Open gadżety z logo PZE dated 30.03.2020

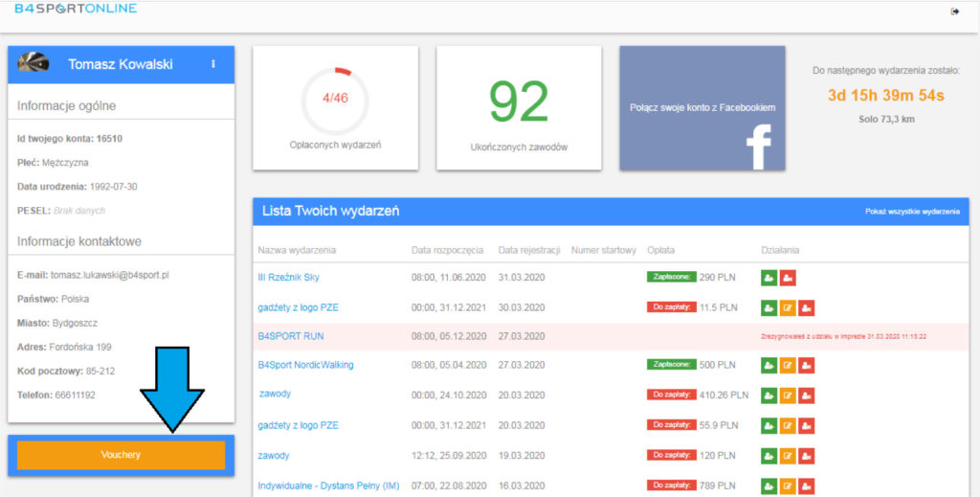(x=299, y=307)
